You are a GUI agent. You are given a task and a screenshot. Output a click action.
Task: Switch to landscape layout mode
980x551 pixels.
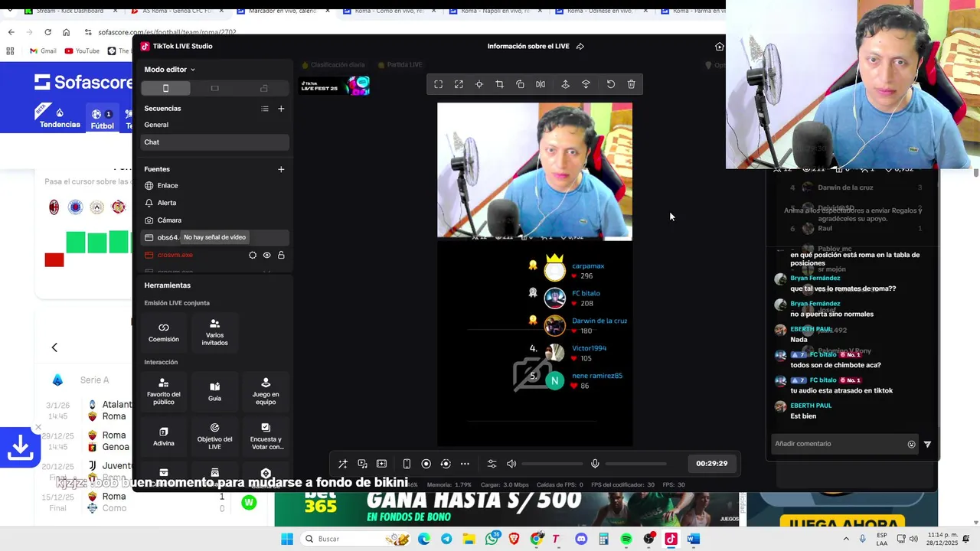pyautogui.click(x=214, y=88)
